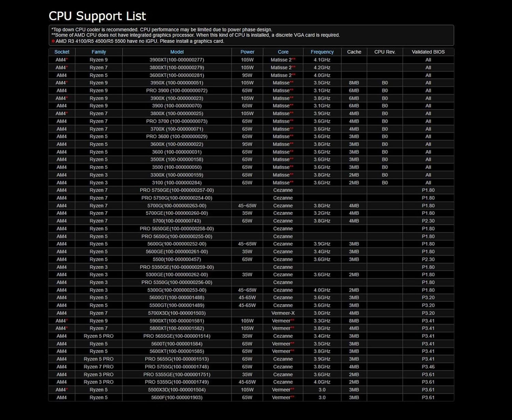Click the Frequency column header
Image resolution: width=512 pixels, height=420 pixels.
tap(322, 52)
